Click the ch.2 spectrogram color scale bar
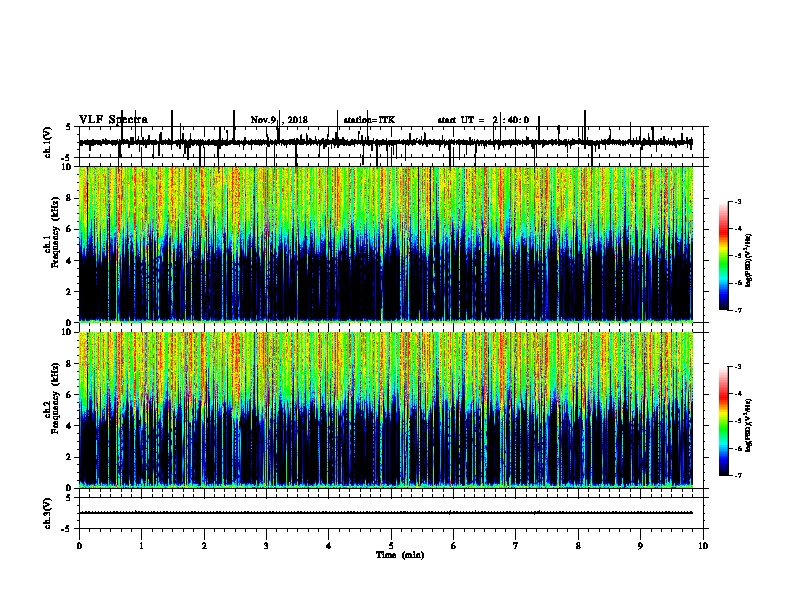 (x=723, y=421)
